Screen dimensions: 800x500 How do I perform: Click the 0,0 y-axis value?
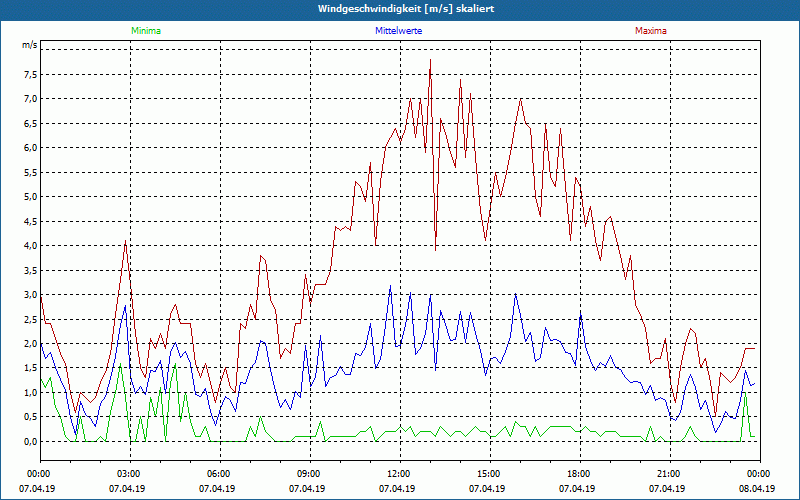(31, 442)
